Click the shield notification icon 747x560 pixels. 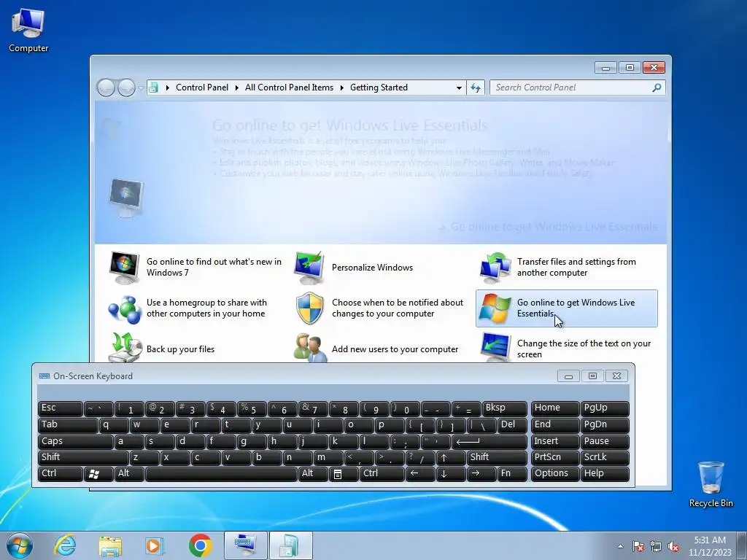tap(309, 308)
